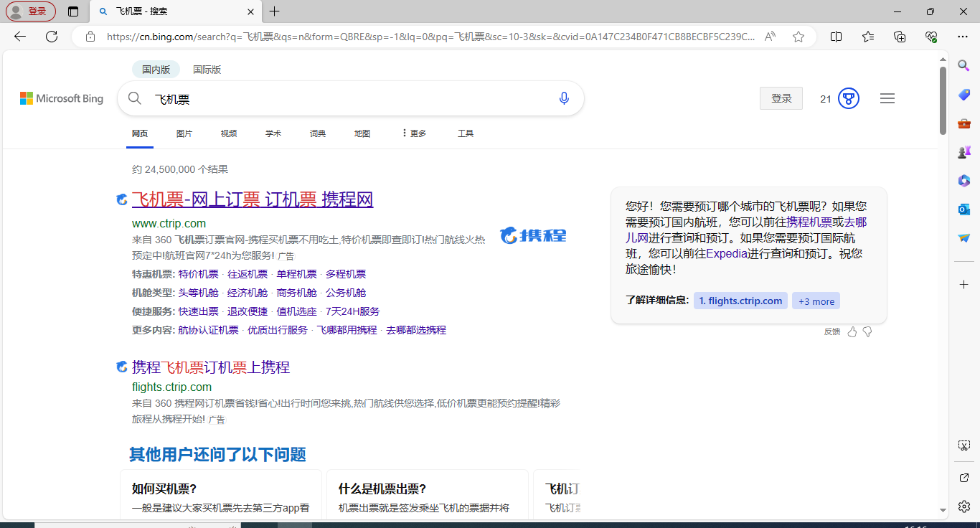Open sidebar Shopping tag icon

(964, 95)
